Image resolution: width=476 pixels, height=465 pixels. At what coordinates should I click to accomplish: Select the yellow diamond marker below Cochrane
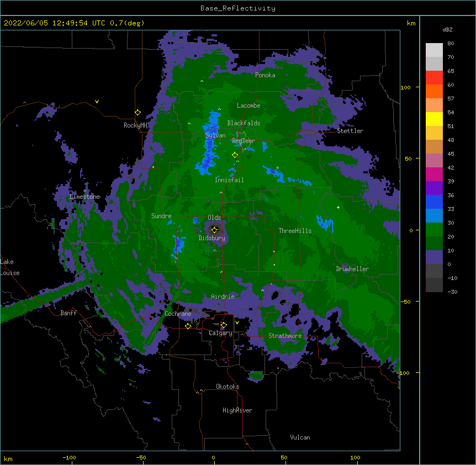coord(188,326)
